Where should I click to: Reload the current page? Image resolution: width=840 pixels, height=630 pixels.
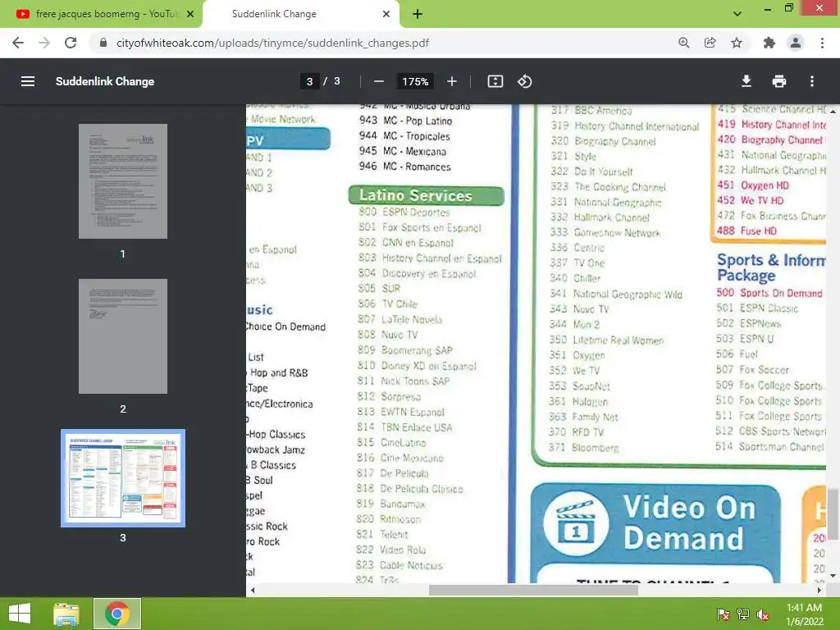coord(71,43)
